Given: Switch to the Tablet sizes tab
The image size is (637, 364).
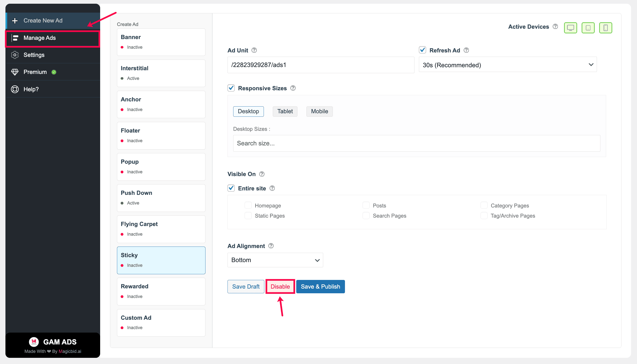Looking at the screenshot, I should coord(285,111).
